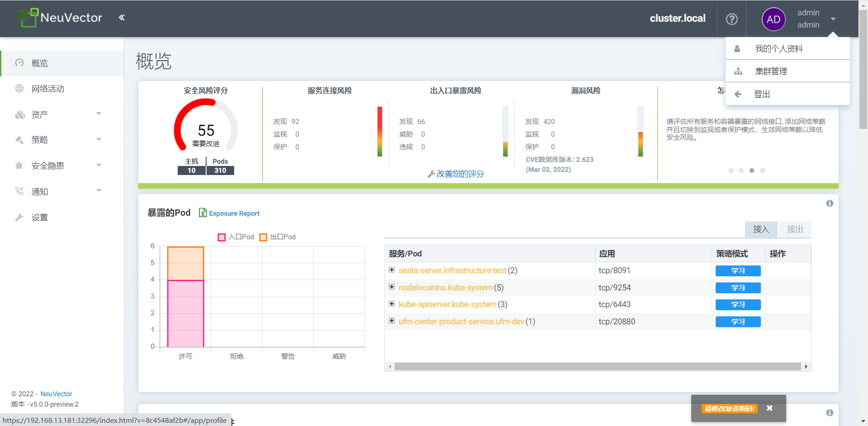Click the 资产 cubes icon
The height and width of the screenshot is (426, 868).
coord(20,114)
